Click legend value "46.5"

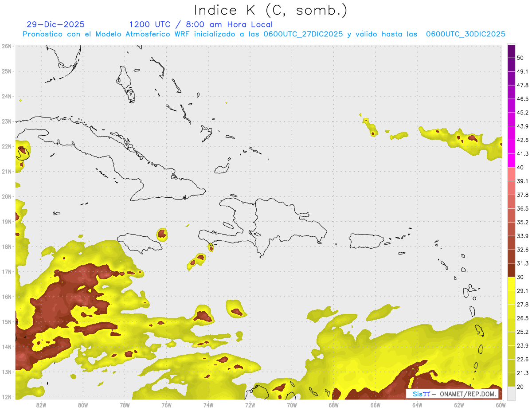pyautogui.click(x=523, y=99)
